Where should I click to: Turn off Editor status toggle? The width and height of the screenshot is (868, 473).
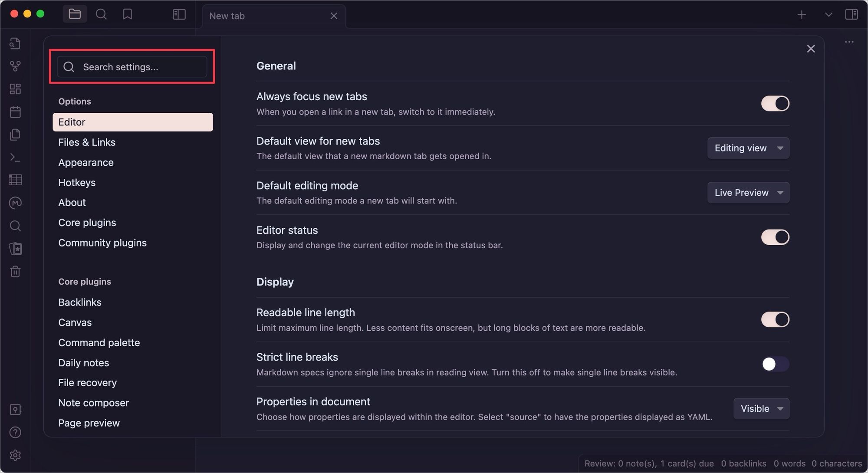[775, 237]
